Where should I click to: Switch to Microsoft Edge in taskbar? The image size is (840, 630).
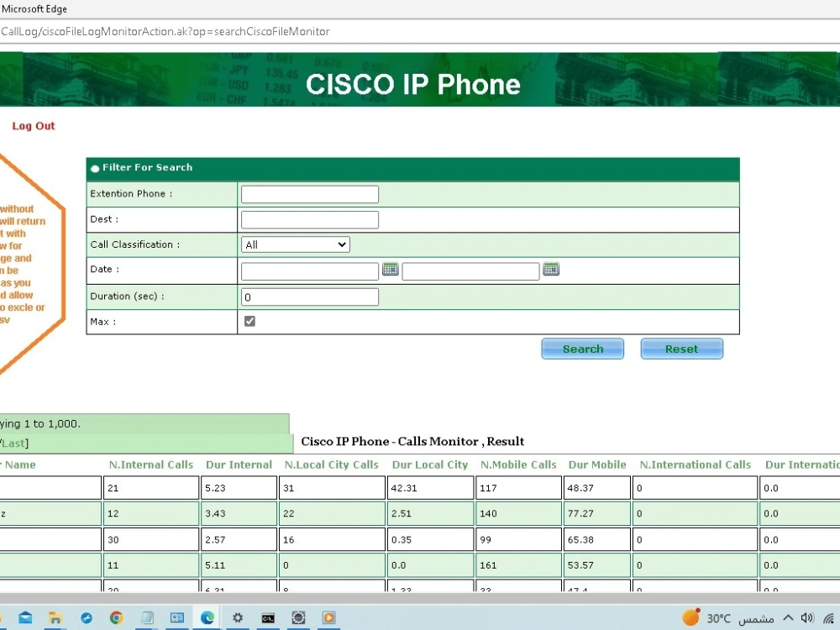(x=207, y=617)
